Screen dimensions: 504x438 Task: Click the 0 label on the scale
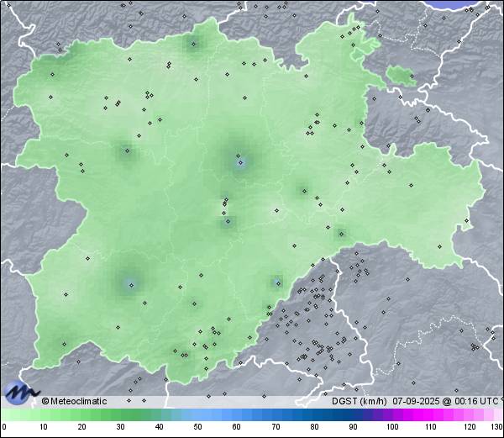[4, 427]
